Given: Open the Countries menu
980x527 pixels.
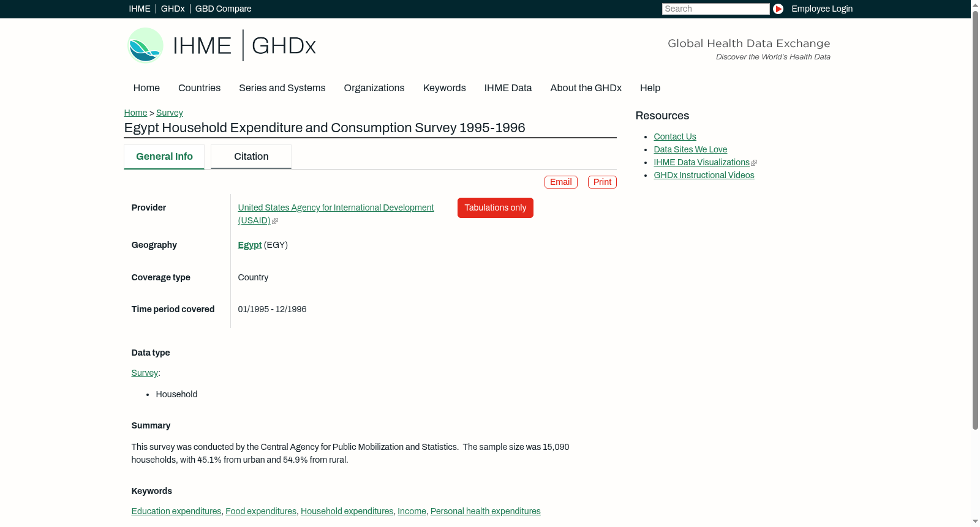Looking at the screenshot, I should pyautogui.click(x=199, y=88).
